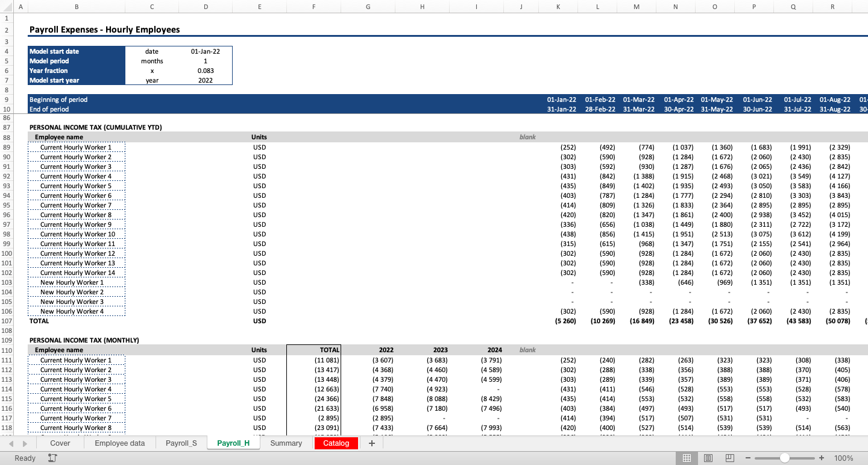Select 'New Hourly Worker 4' in row 106
Image resolution: width=868 pixels, height=465 pixels.
(x=77, y=311)
